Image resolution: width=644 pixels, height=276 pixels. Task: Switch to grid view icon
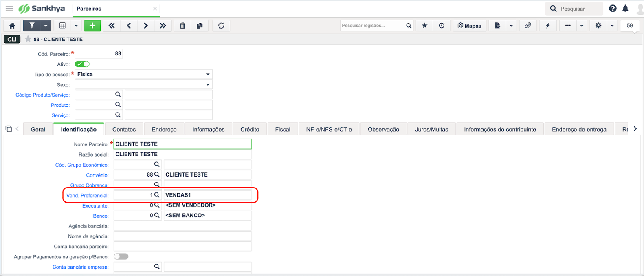point(62,26)
